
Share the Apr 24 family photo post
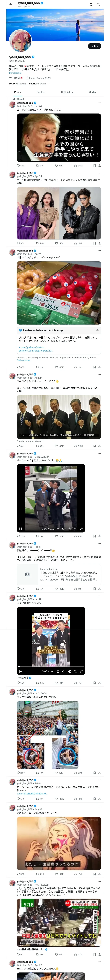point(99,243)
